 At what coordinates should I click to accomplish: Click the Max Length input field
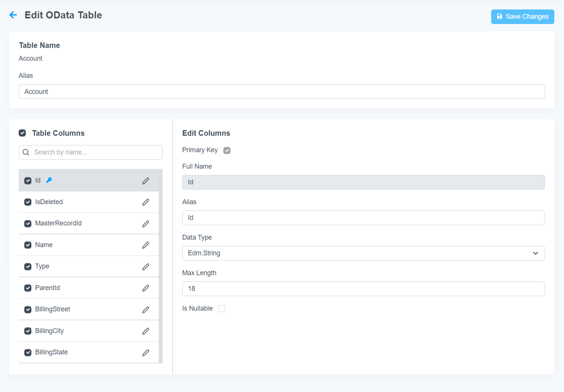tap(363, 289)
